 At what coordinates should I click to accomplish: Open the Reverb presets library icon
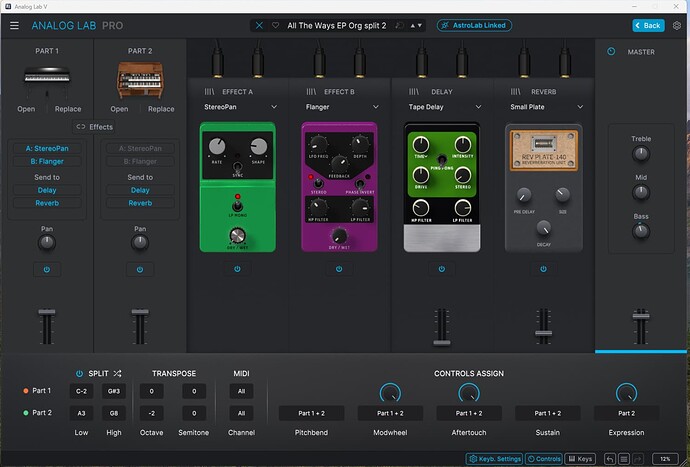516,91
